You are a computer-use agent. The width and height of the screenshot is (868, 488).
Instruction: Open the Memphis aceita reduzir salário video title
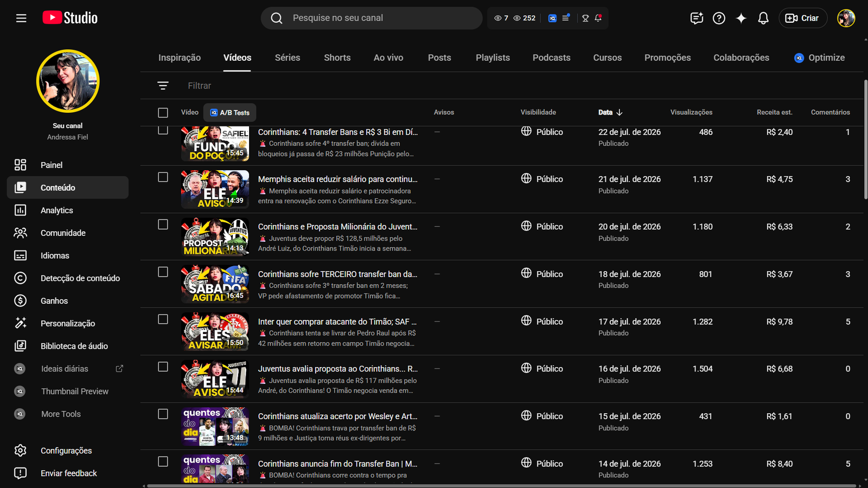[338, 179]
